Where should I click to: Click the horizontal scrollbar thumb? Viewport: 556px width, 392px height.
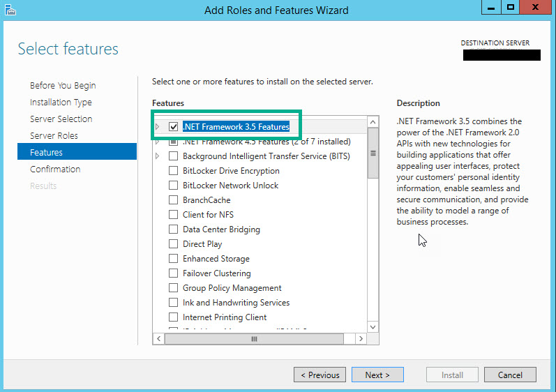[x=254, y=339]
